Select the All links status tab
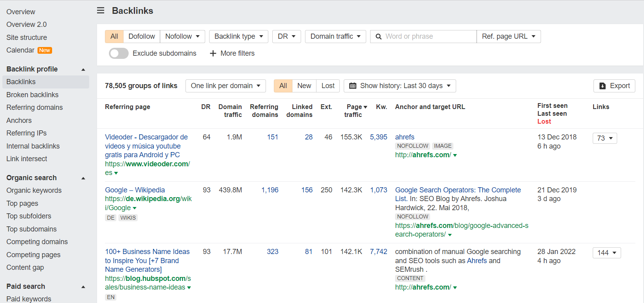Viewport: 644px width, 303px height. 283,86
